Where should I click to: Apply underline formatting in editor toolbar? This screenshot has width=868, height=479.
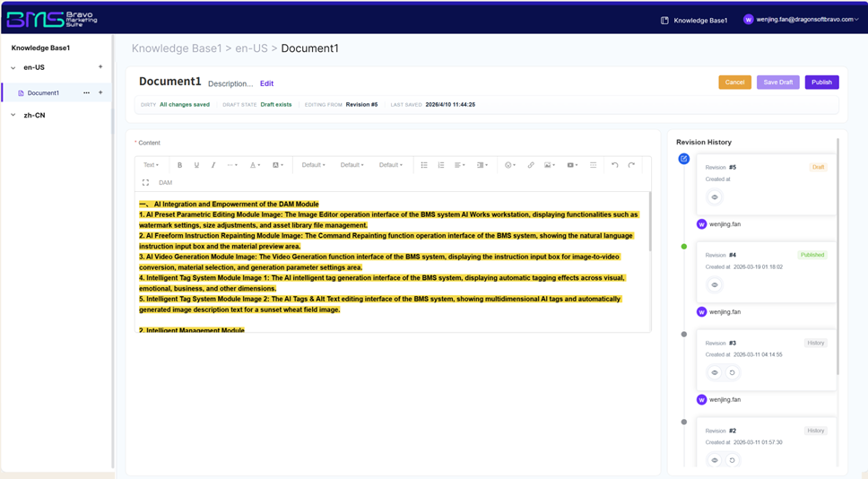coord(196,165)
